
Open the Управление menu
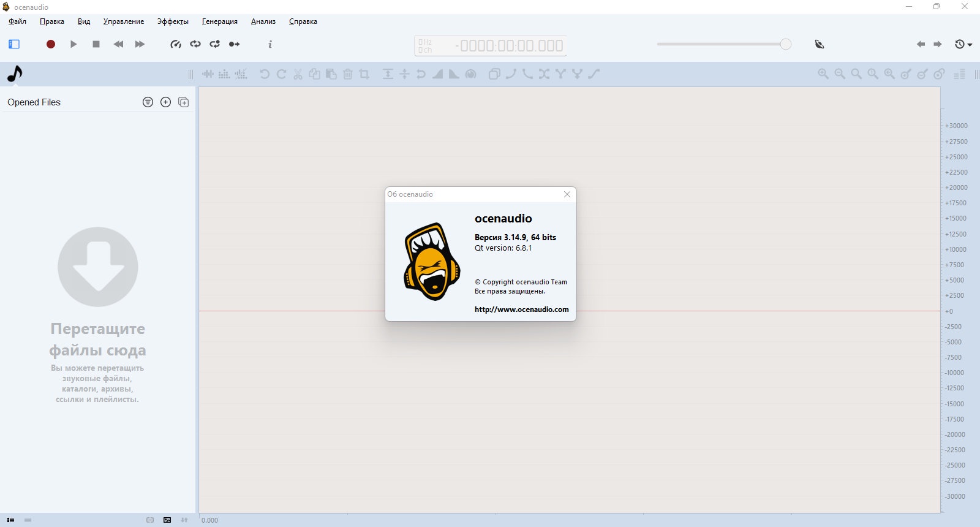tap(124, 21)
